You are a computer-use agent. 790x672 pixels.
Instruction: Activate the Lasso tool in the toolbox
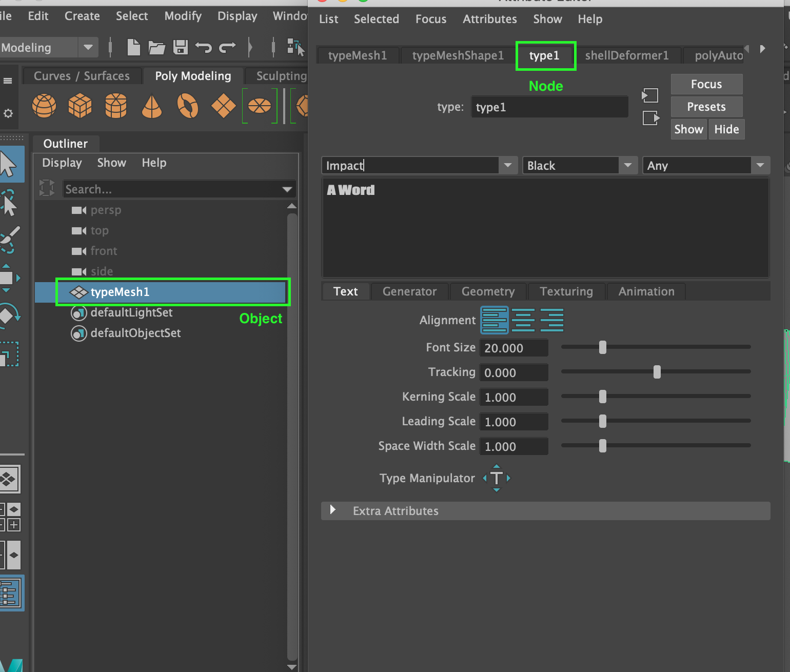(10, 202)
